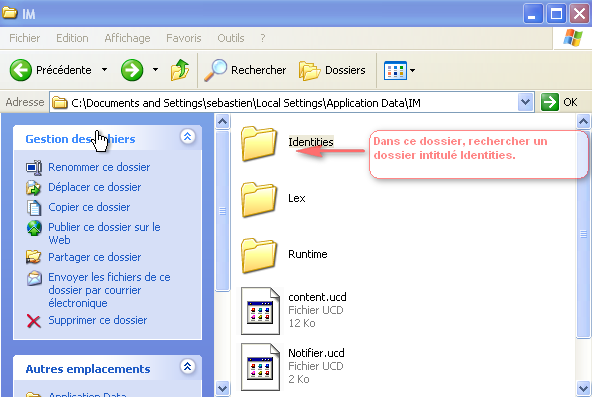Click Publier ce dossier sur le Web

pos(104,234)
